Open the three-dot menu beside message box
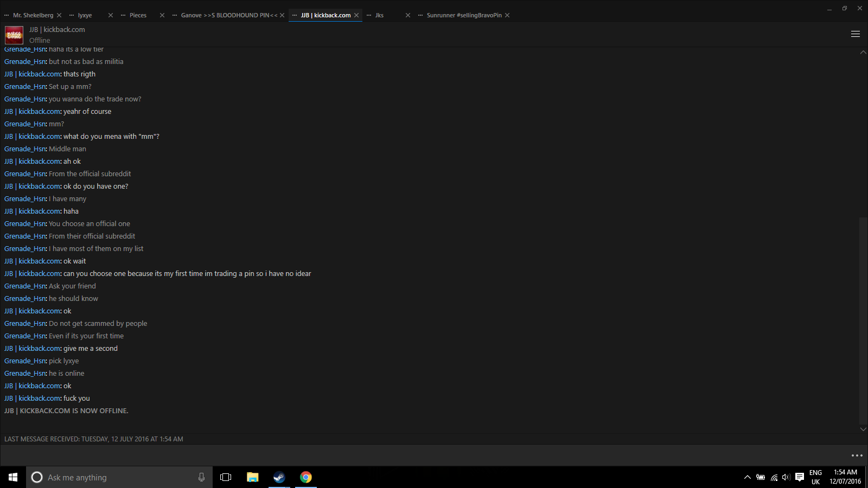 (857, 455)
